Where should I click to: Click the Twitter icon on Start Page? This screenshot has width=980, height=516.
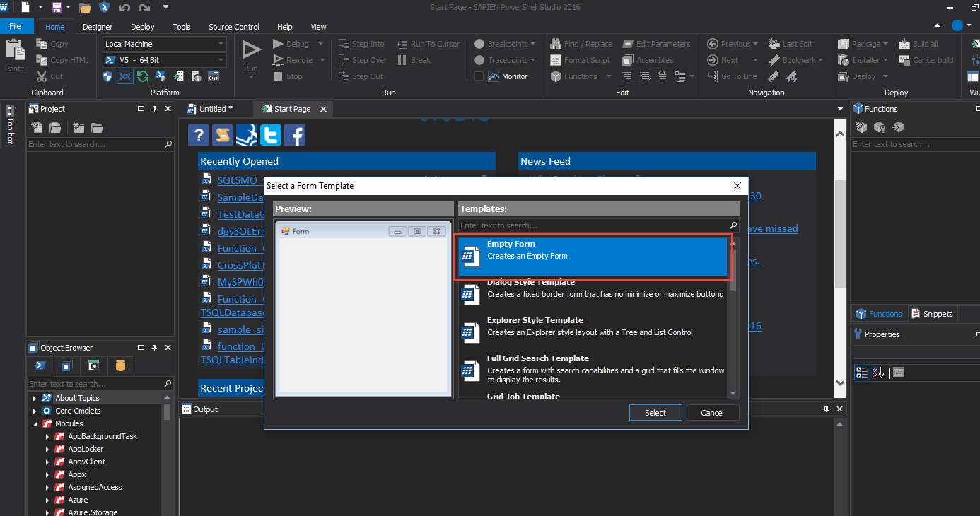click(271, 135)
